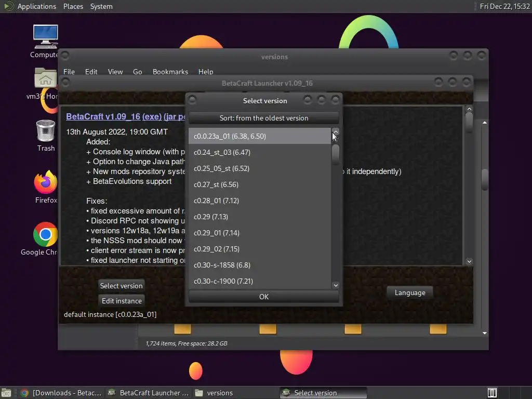This screenshot has width=532, height=399.
Task: Close the Select version dialog
Action: [335, 100]
